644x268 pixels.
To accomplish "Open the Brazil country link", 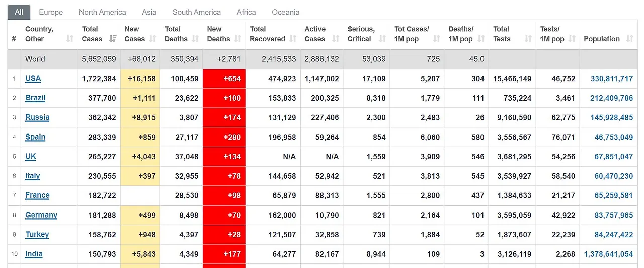I will click(35, 98).
